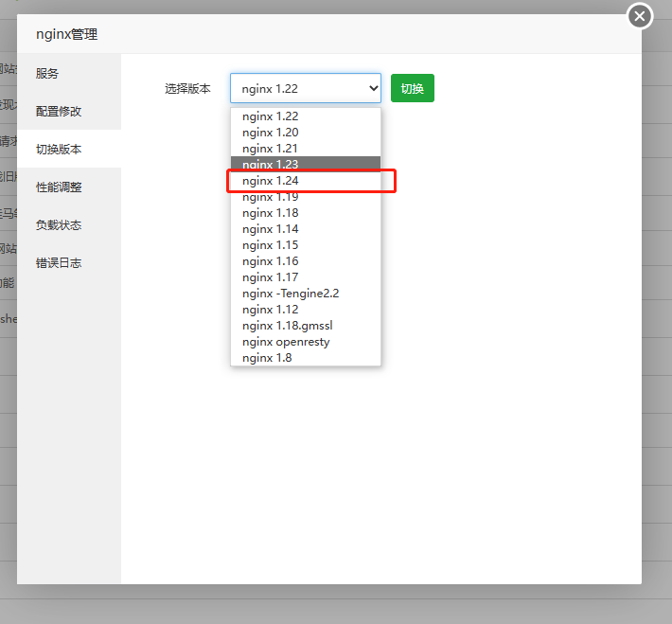This screenshot has width=672, height=624.
Task: Pick nginx -Tengine2.2 option
Action: click(x=306, y=294)
